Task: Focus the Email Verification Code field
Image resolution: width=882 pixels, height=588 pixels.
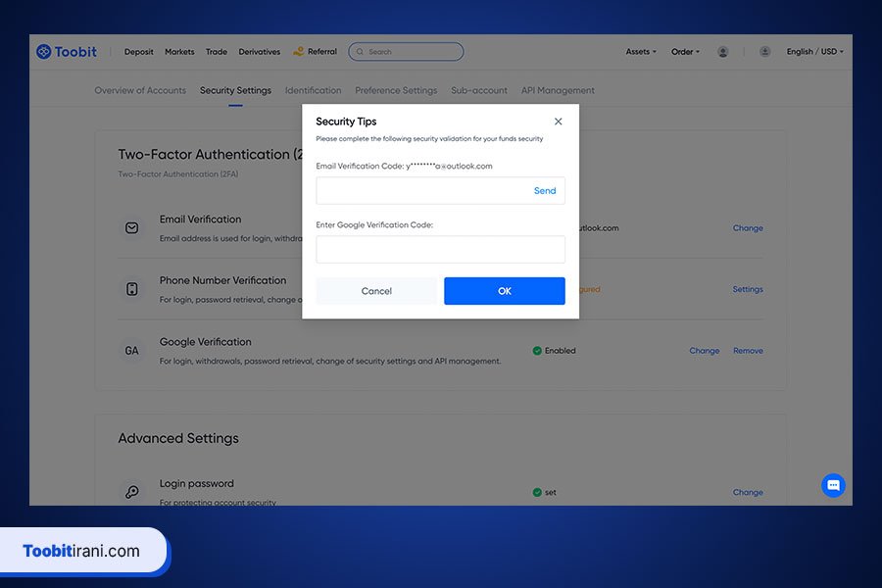Action: [x=421, y=191]
